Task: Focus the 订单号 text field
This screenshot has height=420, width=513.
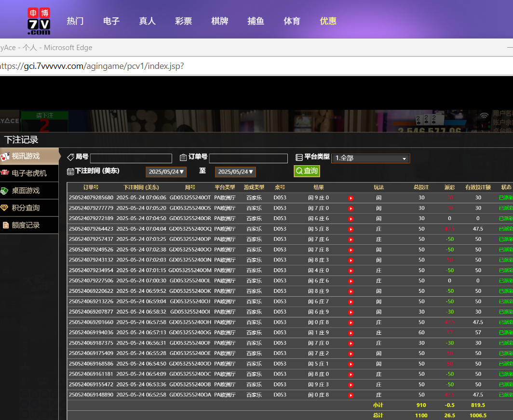Action: tap(248, 158)
